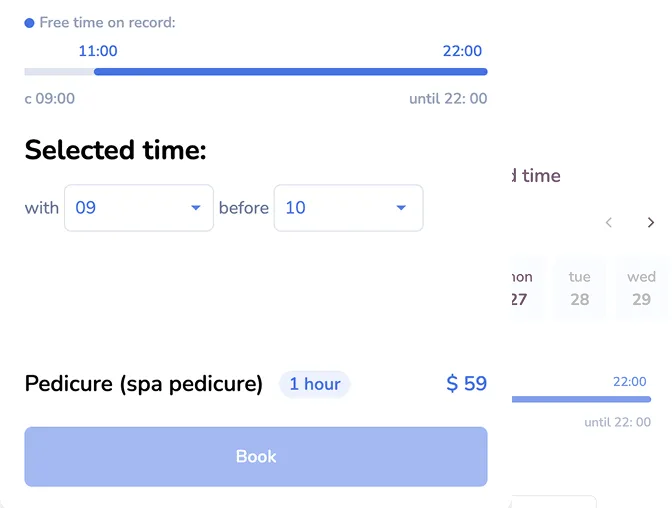The image size is (672, 508).
Task: Click the Selected time heading
Action: click(x=115, y=150)
